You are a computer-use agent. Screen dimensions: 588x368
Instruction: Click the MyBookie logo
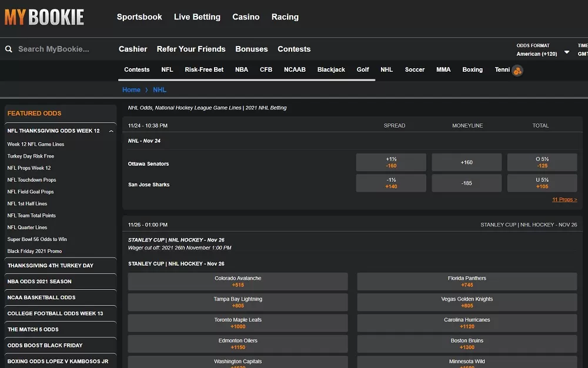pos(44,17)
